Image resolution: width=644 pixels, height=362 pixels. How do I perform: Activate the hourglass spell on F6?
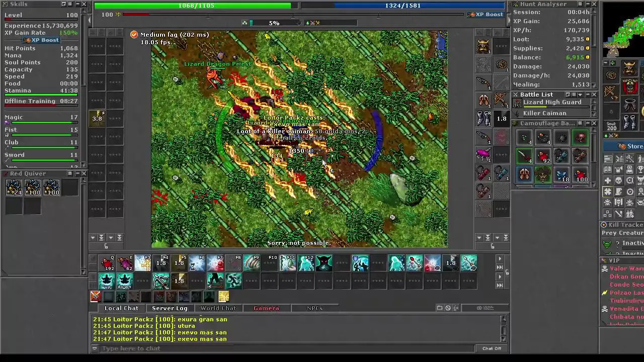[x=197, y=262]
